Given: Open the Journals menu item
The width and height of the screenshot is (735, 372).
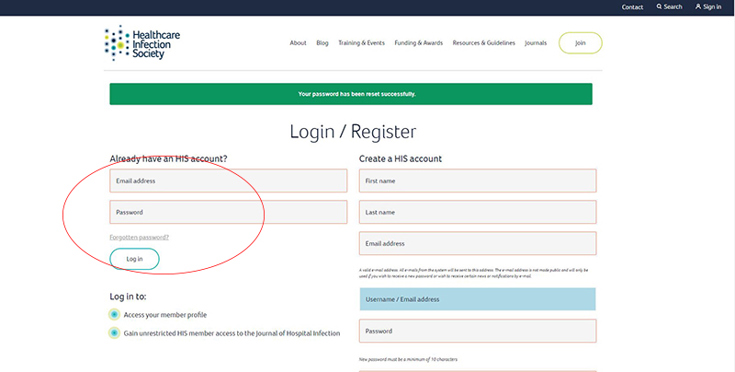Looking at the screenshot, I should [x=536, y=43].
